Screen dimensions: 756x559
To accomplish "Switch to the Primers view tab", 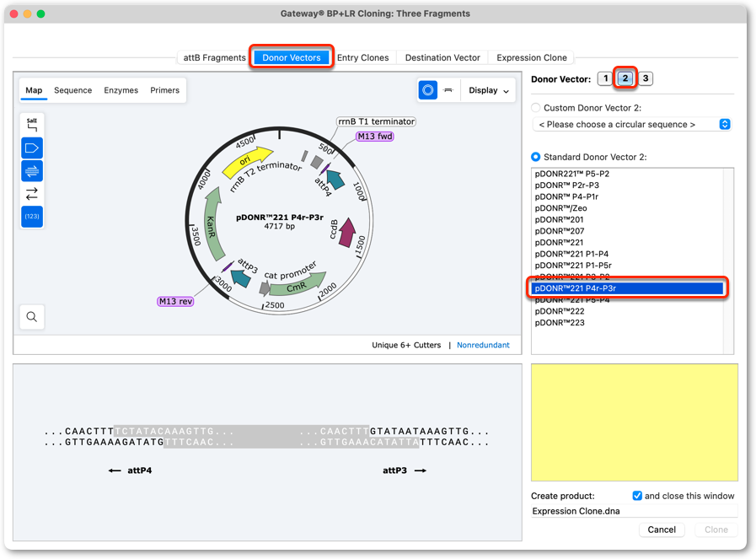I will point(164,90).
